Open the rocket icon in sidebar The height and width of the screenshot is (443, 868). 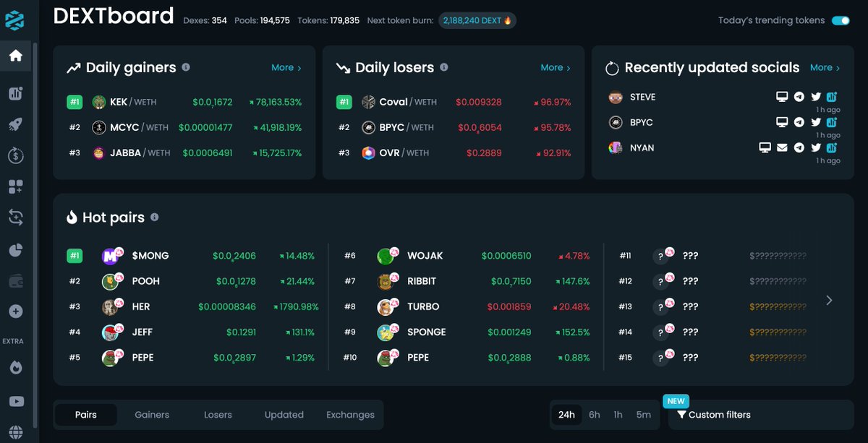(x=15, y=124)
